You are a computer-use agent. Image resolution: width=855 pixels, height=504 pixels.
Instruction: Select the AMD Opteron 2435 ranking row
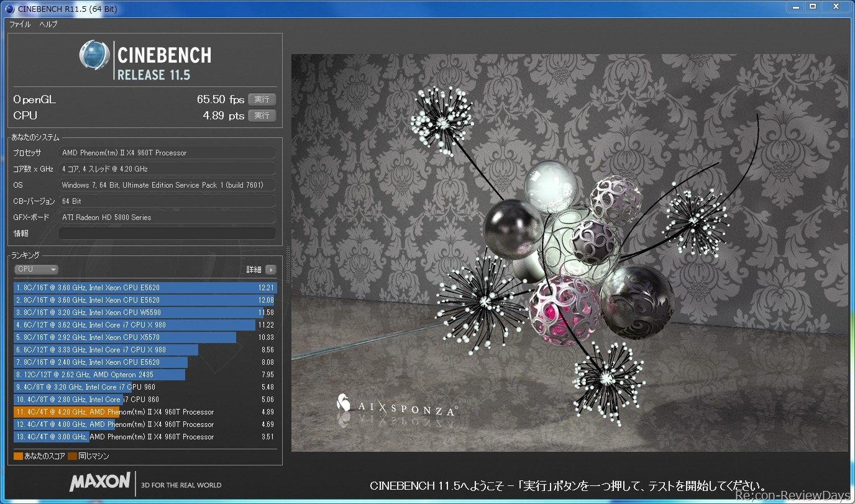tap(145, 375)
